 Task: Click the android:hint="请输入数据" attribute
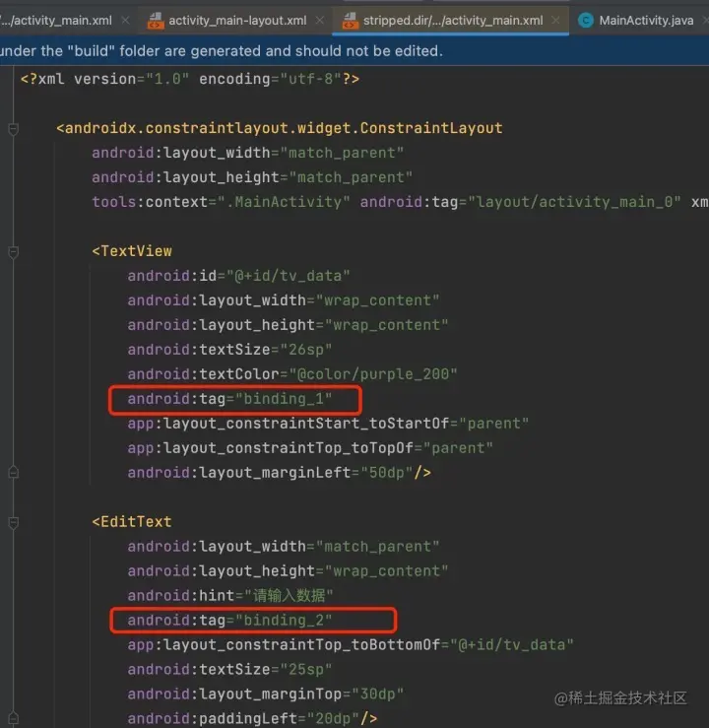click(x=230, y=596)
